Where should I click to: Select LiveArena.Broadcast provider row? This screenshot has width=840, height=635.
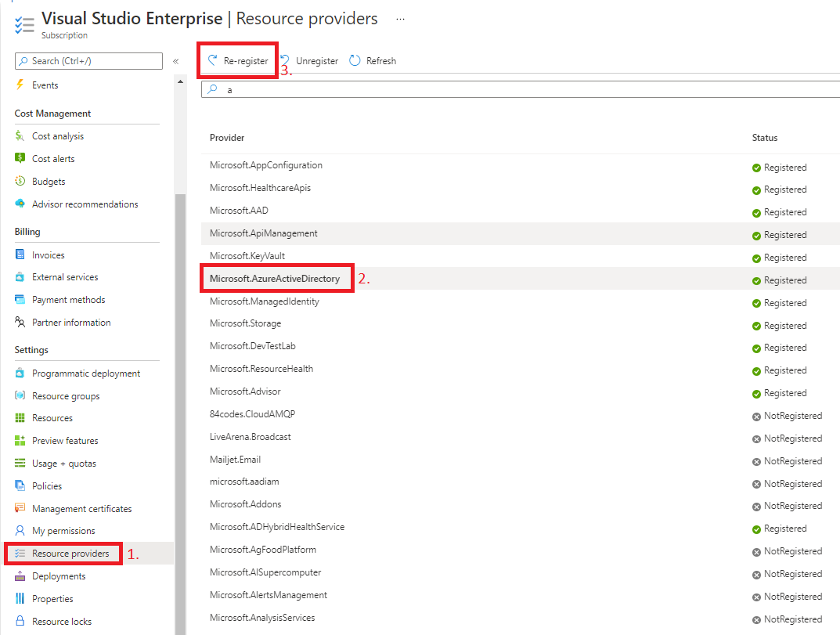tap(521, 437)
